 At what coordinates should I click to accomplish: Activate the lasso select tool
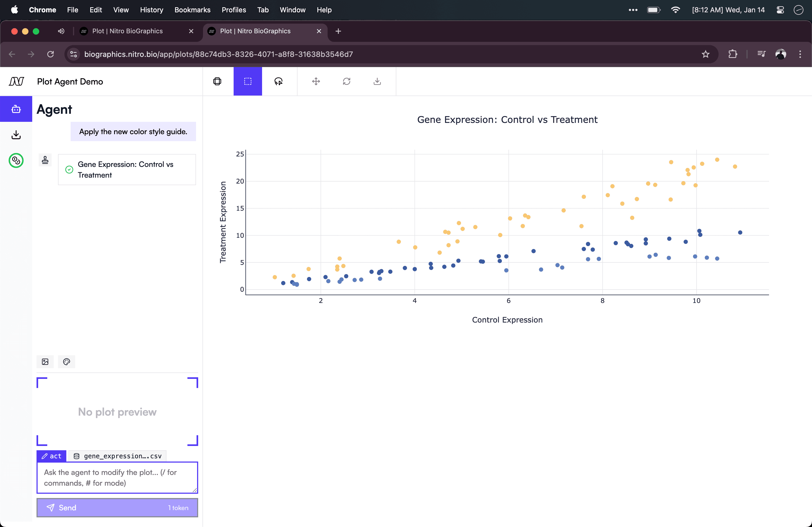[x=278, y=81]
